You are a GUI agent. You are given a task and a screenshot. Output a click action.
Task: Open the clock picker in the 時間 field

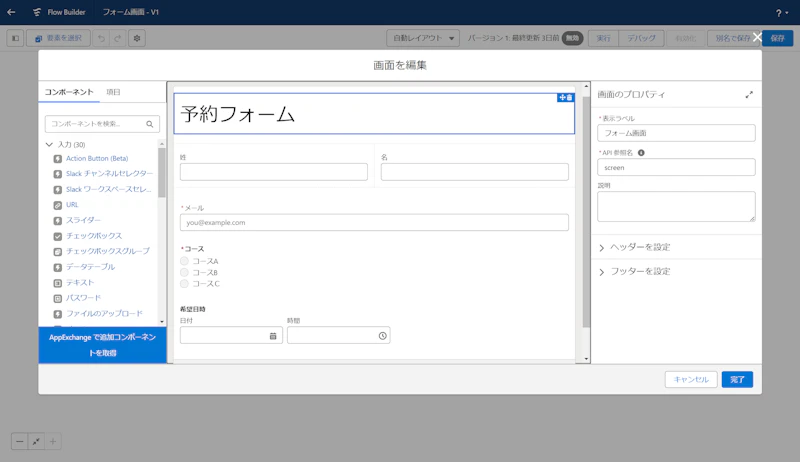click(x=382, y=336)
